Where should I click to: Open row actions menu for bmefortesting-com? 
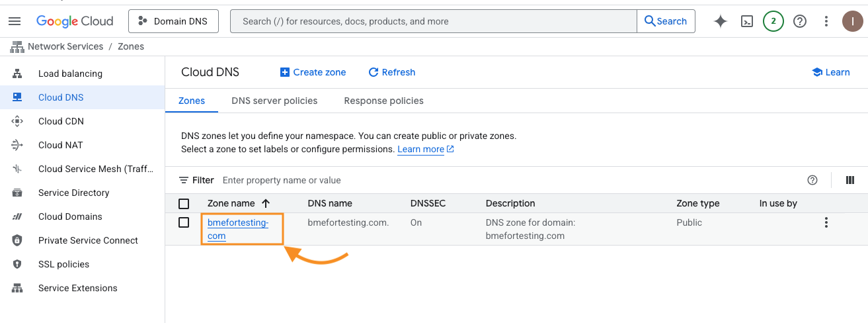click(x=826, y=222)
